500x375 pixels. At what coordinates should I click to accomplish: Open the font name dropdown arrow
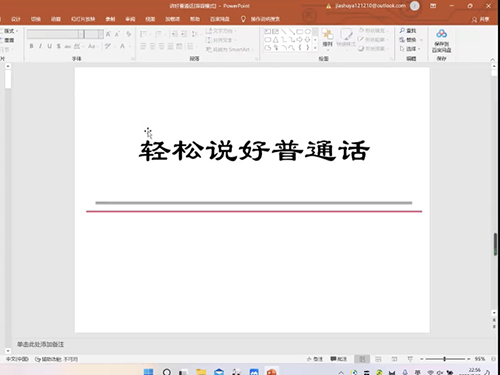coord(81,34)
